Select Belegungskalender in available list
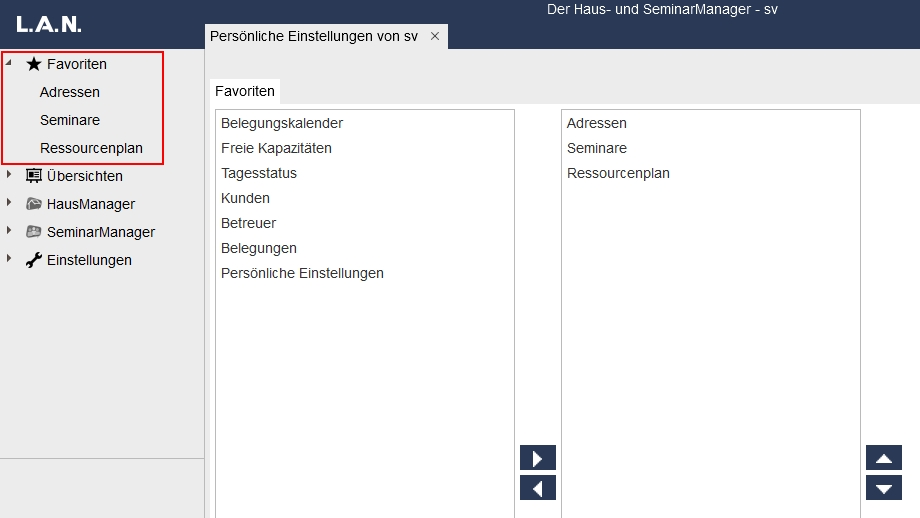This screenshot has width=920, height=518. coord(282,123)
